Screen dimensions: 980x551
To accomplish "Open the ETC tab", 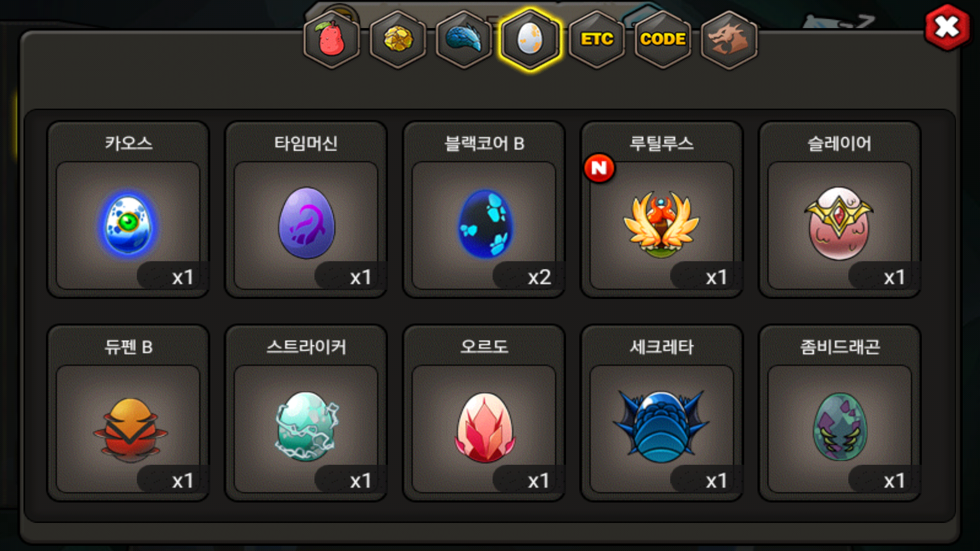I will click(x=597, y=39).
